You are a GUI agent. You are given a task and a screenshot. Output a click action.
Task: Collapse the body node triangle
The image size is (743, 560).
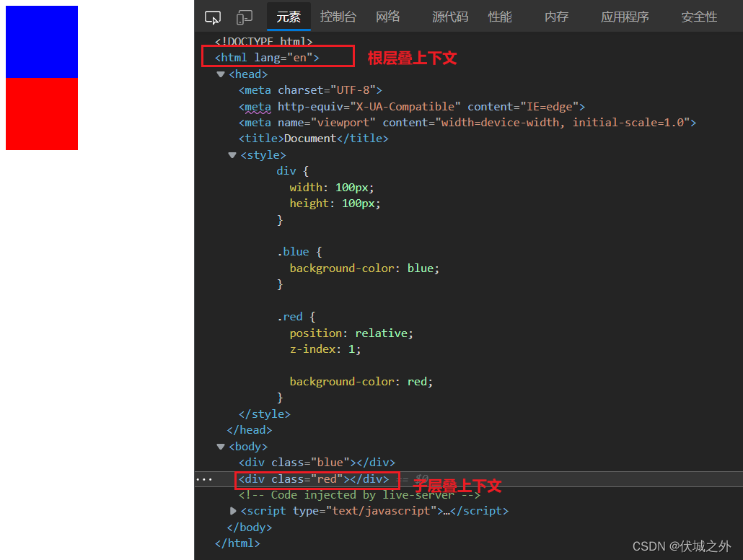pos(220,447)
